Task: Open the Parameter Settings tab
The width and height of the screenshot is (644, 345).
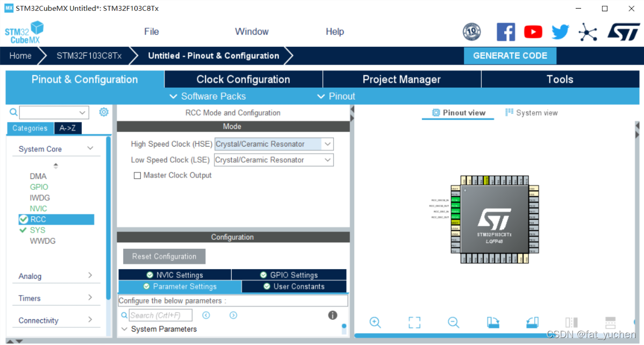Action: 180,286
